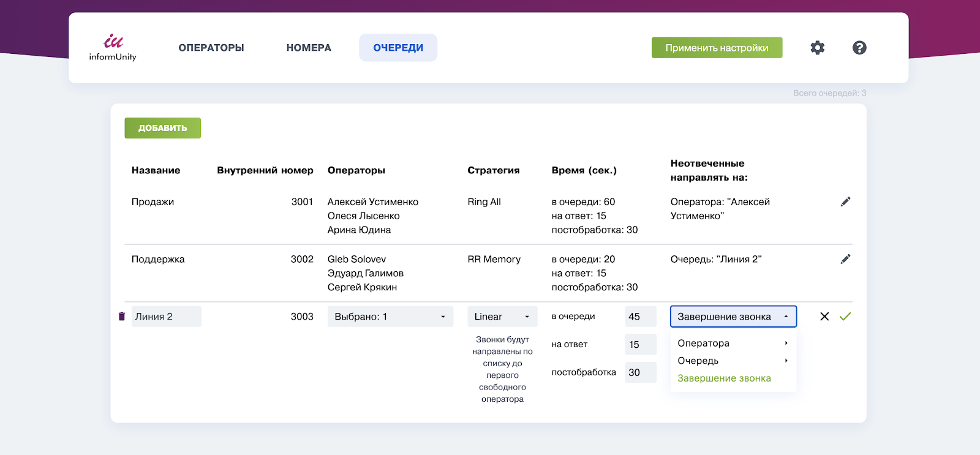Click the Линия 2 name input field
980x455 pixels.
click(x=166, y=317)
